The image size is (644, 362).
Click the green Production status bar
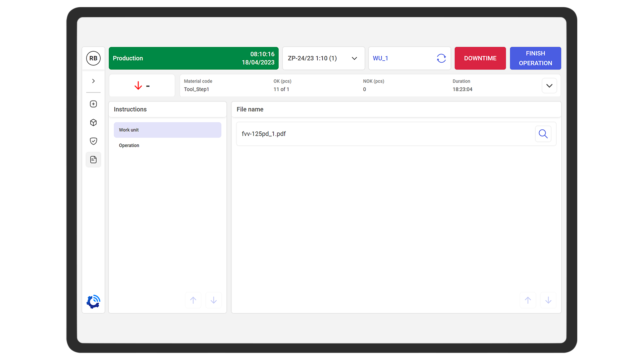coord(194,58)
